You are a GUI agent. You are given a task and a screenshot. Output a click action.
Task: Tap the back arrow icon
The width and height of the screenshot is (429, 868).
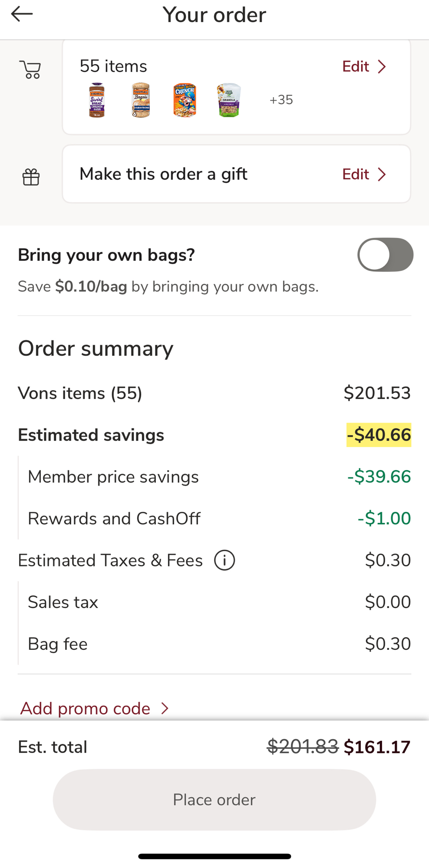tap(22, 14)
